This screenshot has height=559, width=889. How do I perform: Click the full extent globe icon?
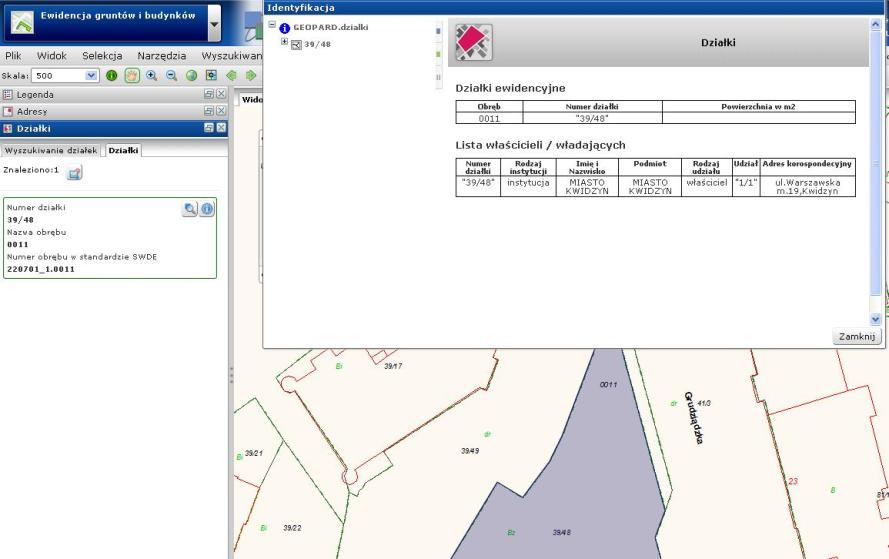tap(191, 75)
